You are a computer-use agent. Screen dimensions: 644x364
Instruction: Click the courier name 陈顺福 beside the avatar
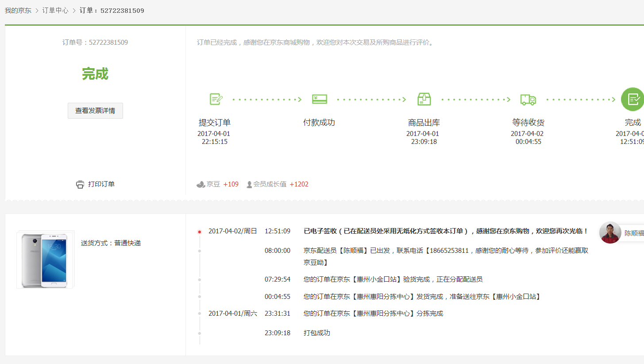point(634,233)
